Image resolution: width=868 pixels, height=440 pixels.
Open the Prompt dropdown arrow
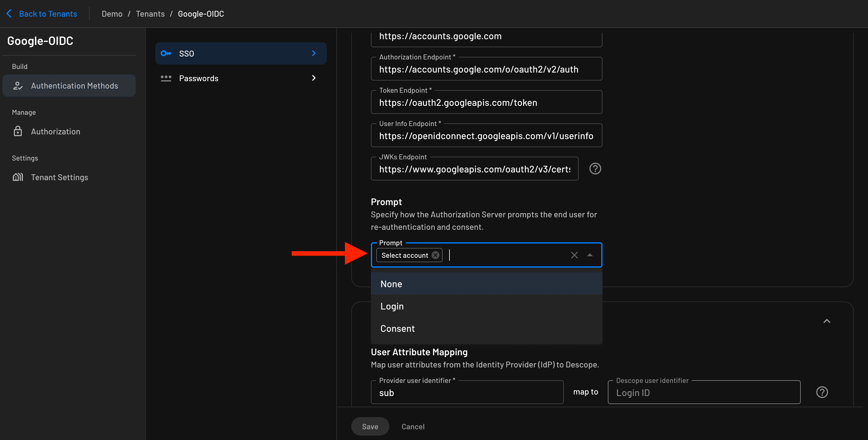click(x=590, y=255)
